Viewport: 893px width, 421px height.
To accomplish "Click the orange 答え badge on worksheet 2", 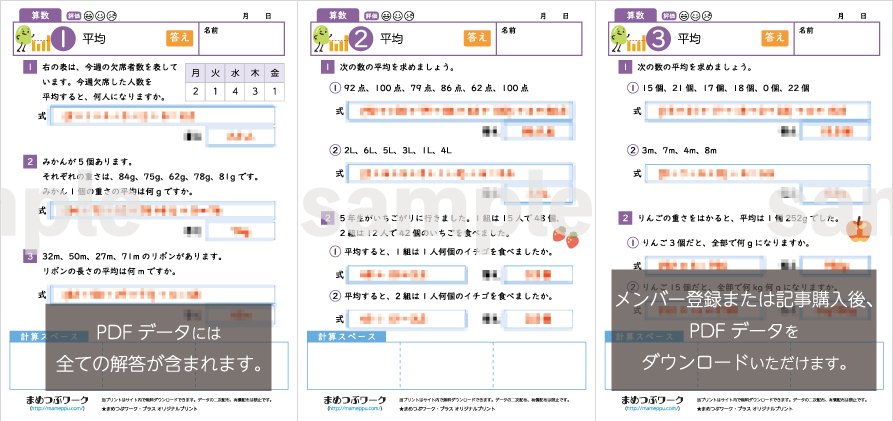I will pyautogui.click(x=477, y=38).
